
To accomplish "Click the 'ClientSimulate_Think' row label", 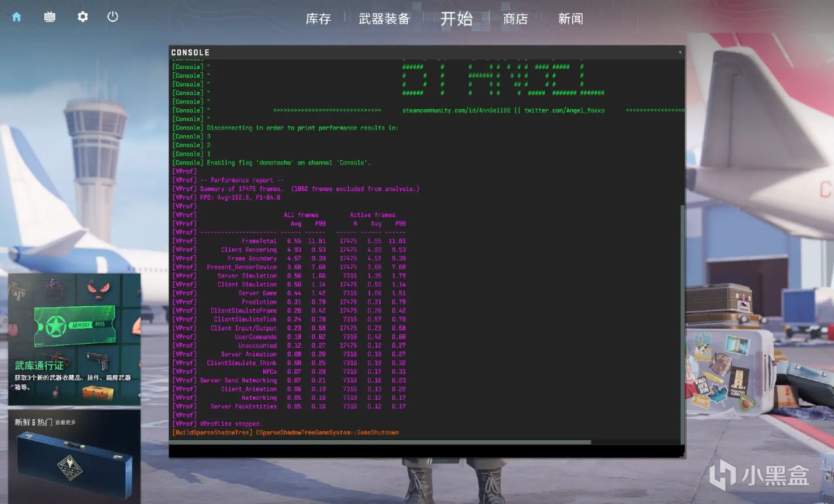I will (242, 363).
